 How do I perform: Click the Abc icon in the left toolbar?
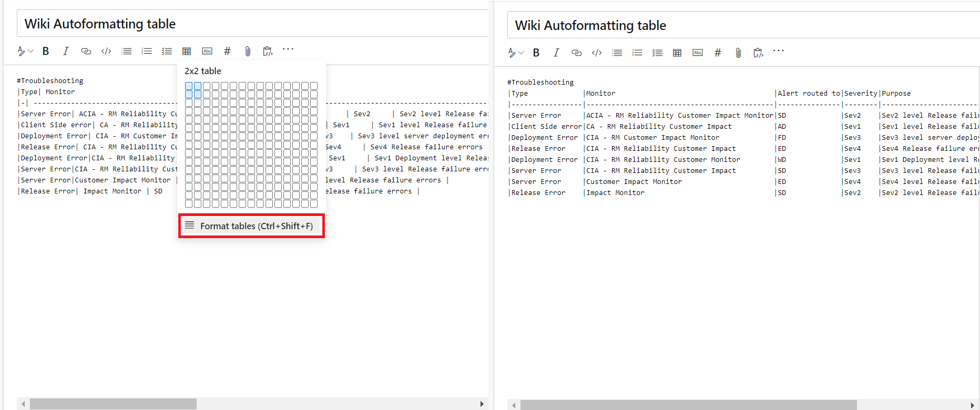207,51
